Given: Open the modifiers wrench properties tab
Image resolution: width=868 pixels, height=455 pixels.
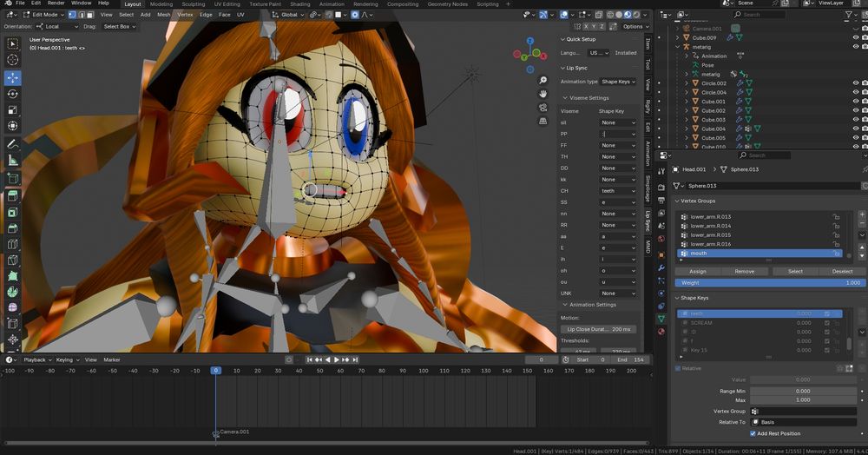Looking at the screenshot, I should (x=661, y=267).
